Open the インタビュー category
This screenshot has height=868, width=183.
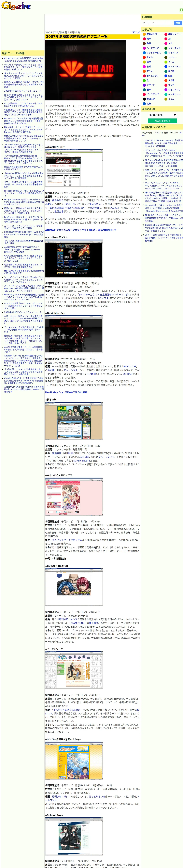click(x=174, y=94)
